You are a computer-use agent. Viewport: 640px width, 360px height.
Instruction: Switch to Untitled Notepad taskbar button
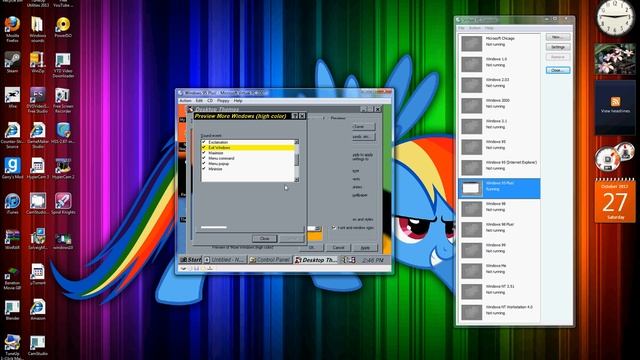tap(224, 260)
